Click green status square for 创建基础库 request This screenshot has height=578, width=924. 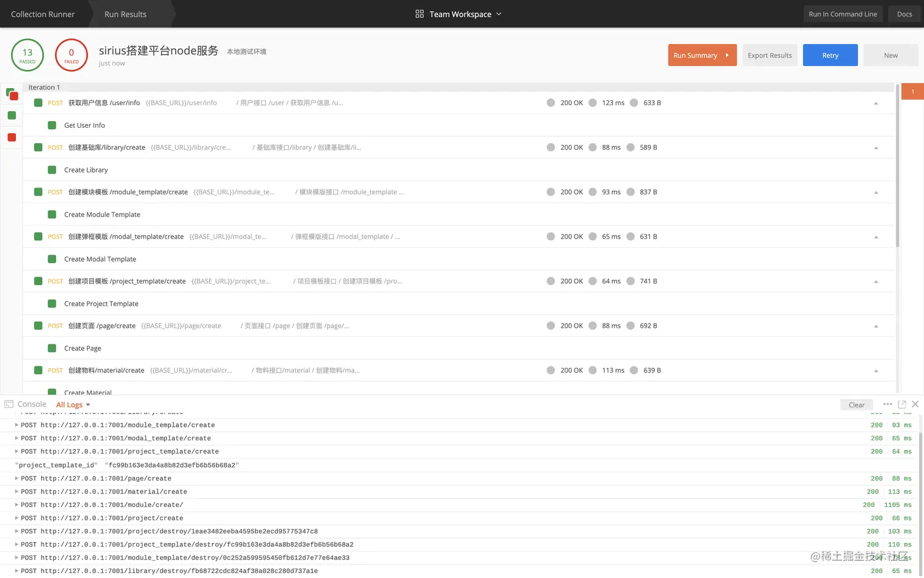(38, 147)
